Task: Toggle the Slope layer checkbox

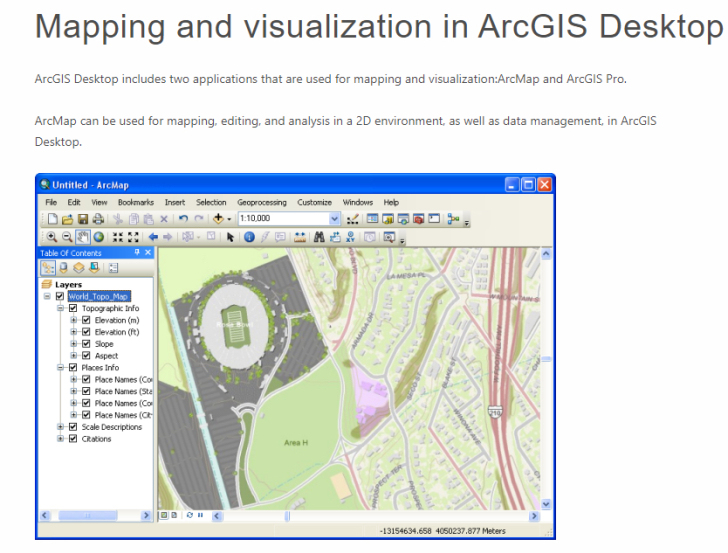Action: 86,344
